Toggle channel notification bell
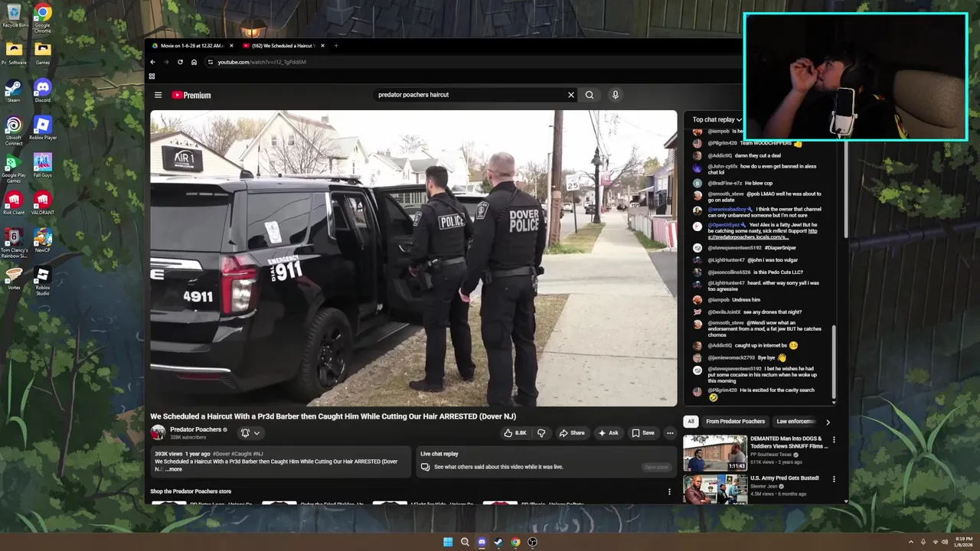980x551 pixels. pos(245,433)
